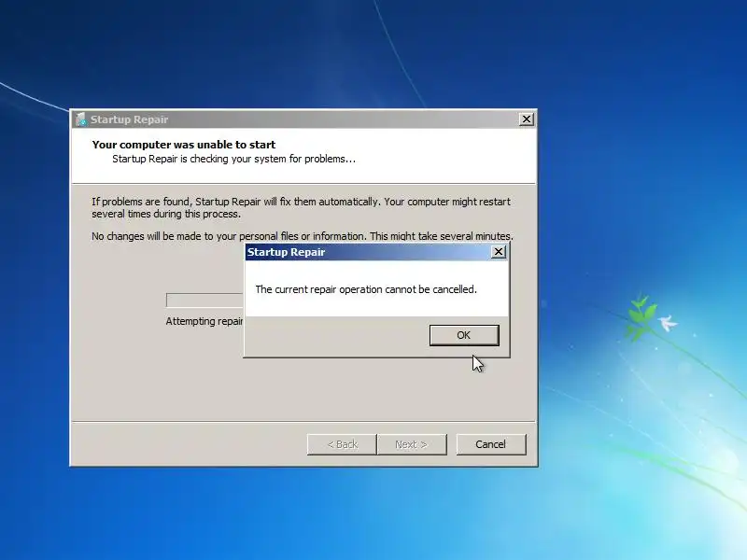Click the 'If problems are found' paragraph
Screen dimensions: 747x560
[x=301, y=207]
